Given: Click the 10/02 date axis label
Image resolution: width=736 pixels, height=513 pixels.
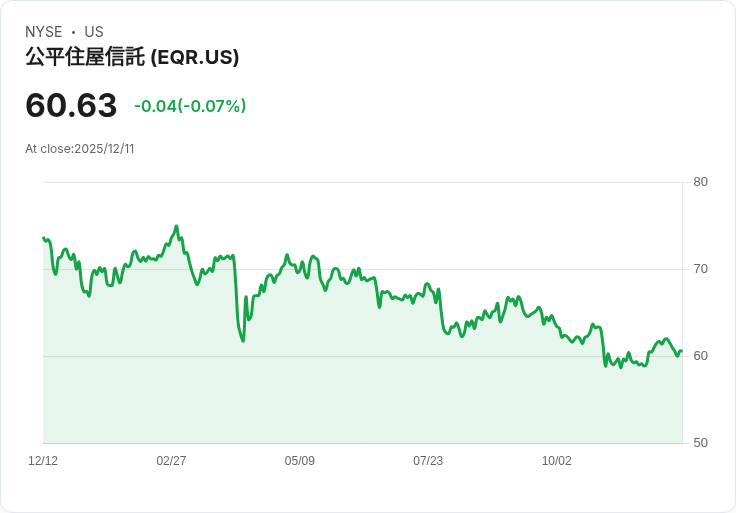Looking at the screenshot, I should [x=556, y=461].
